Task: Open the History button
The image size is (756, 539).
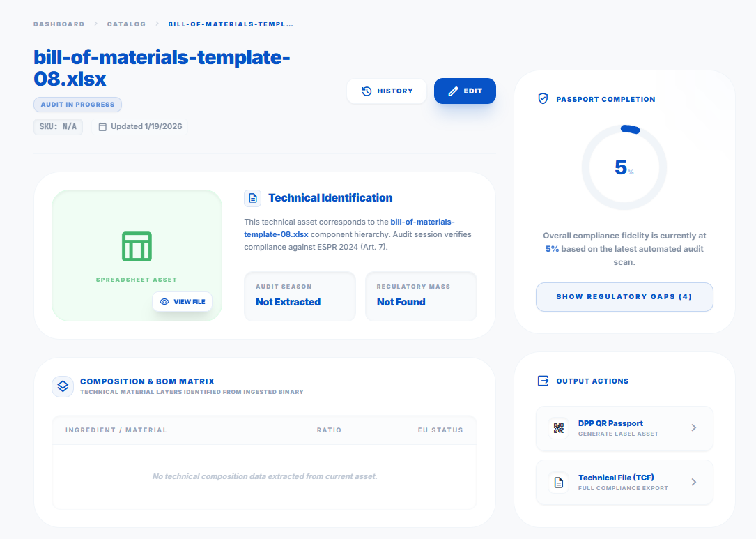Action: [x=387, y=91]
